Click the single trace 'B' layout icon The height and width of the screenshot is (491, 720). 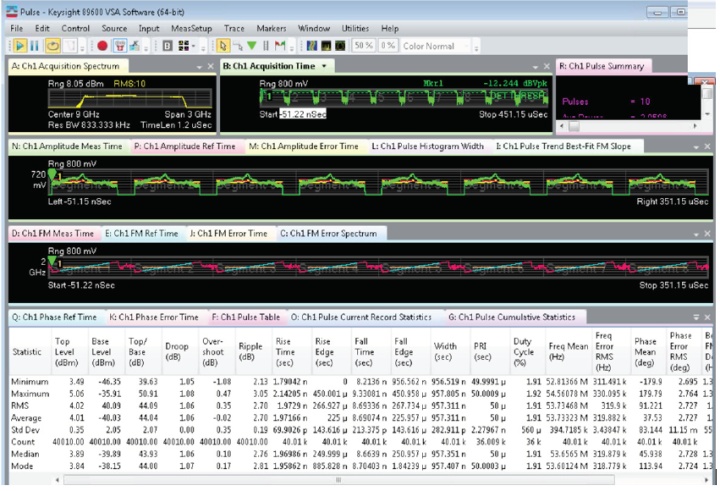[x=168, y=46]
